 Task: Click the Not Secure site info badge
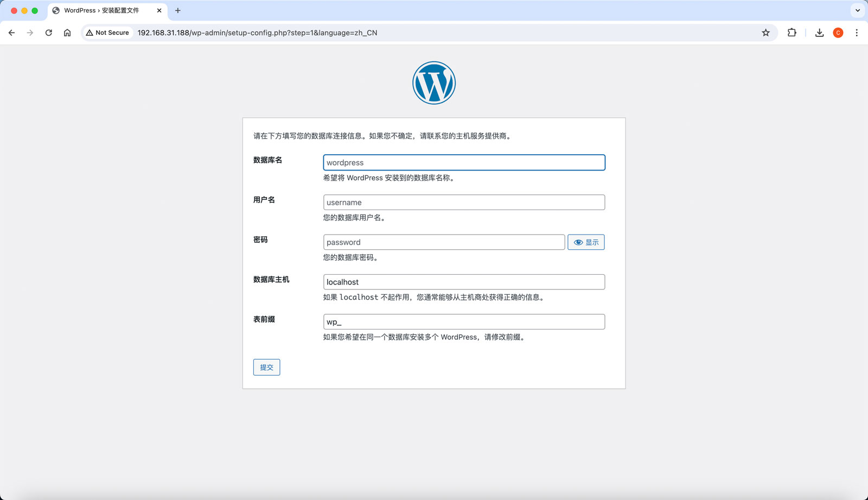107,33
